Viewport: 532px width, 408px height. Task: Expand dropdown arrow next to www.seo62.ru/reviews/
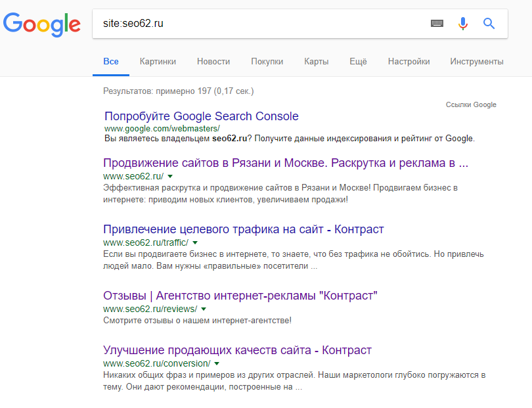tap(204, 309)
